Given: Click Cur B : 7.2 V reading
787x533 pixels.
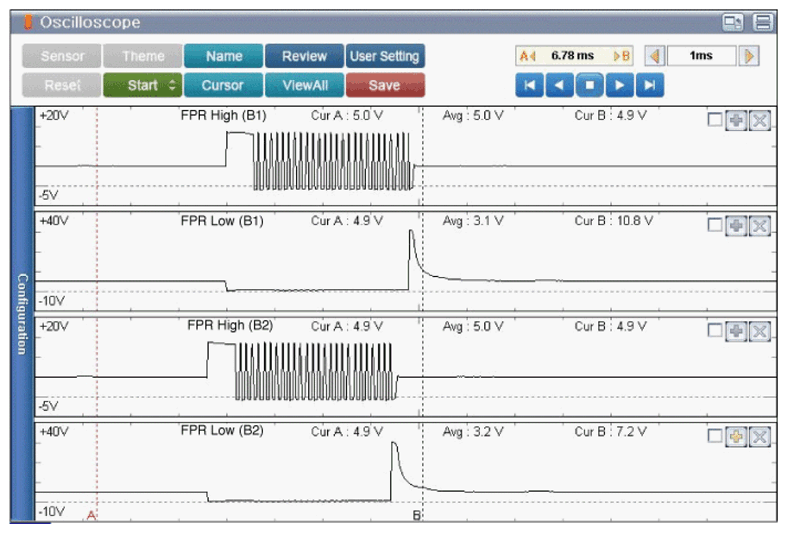Looking at the screenshot, I should point(611,432).
